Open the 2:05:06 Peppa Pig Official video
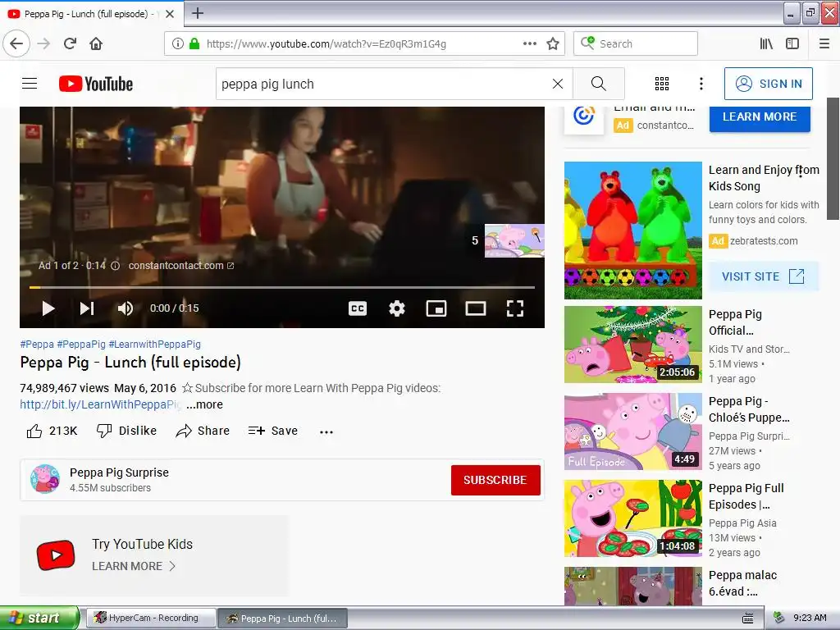Screen dimensions: 840x630 632,345
